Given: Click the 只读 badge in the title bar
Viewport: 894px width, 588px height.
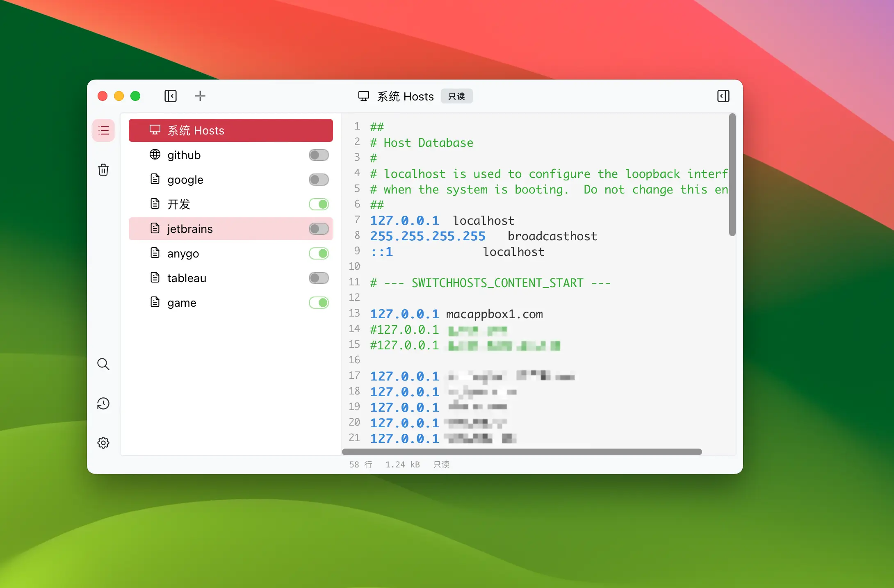Looking at the screenshot, I should tap(457, 96).
